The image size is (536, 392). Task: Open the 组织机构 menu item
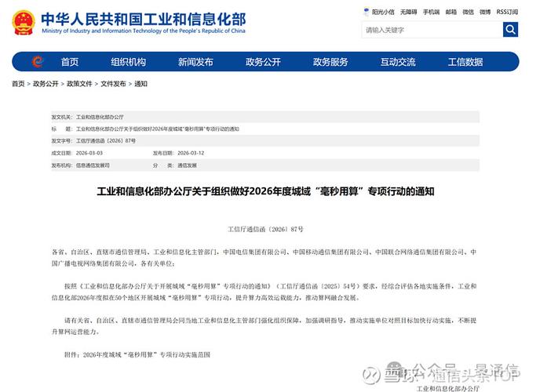click(x=128, y=62)
